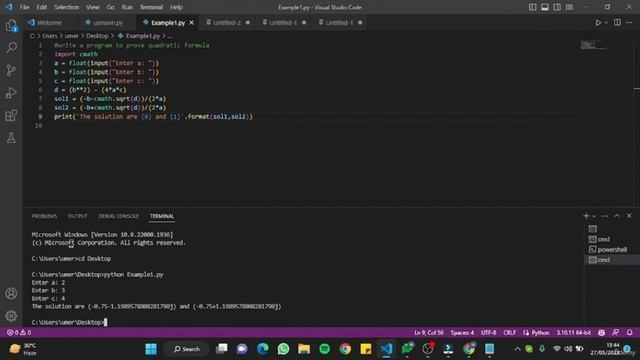
Task: Change line endings via CRLF item
Action: pyautogui.click(x=509, y=333)
